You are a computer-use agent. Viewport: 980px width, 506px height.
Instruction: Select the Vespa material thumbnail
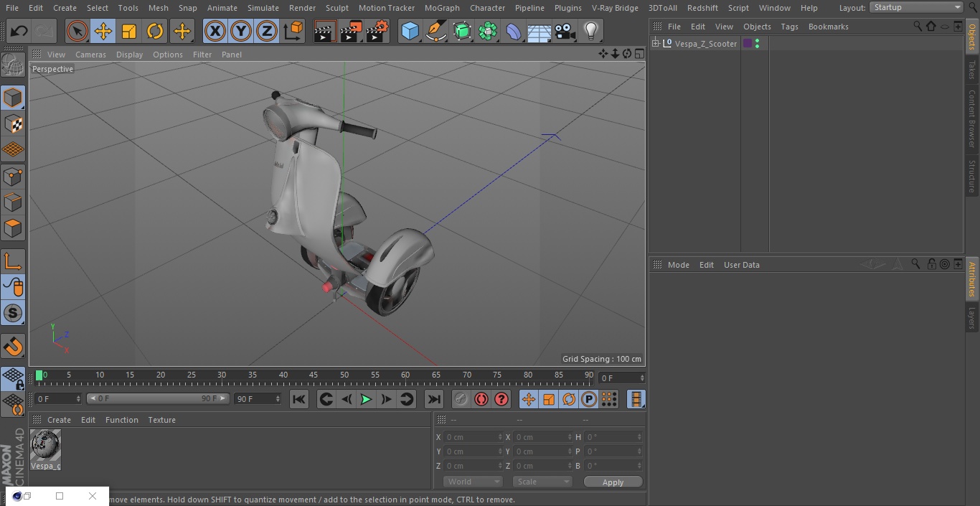46,446
